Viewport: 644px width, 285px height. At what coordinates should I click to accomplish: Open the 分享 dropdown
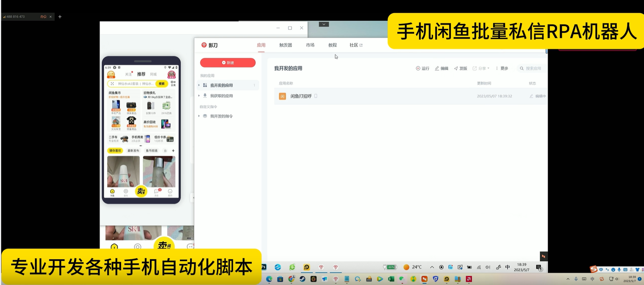481,68
